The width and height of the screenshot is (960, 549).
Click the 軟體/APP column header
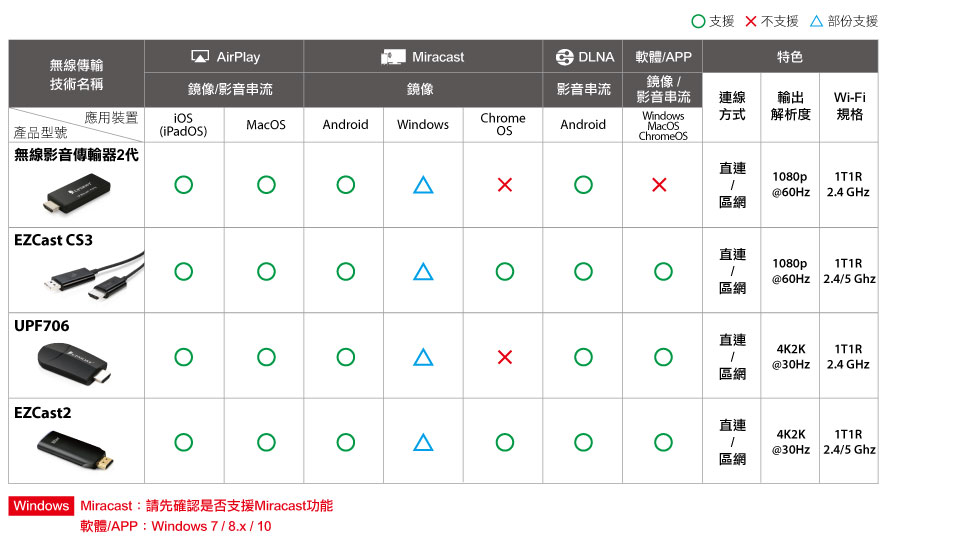click(x=663, y=57)
